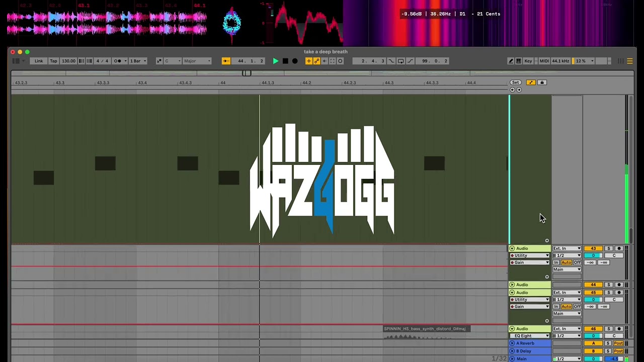644x362 pixels.
Task: Toggle the yellow arrangement view lines icon
Action: pyautogui.click(x=629, y=61)
